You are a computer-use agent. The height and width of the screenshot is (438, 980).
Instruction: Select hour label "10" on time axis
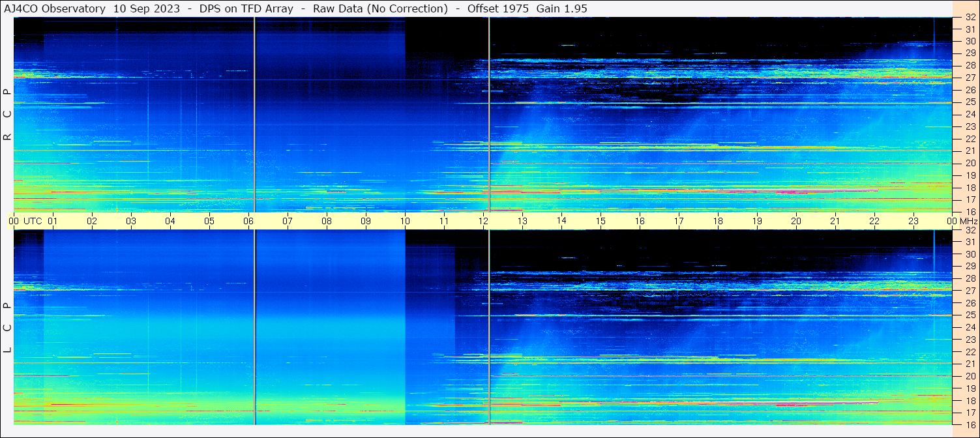pyautogui.click(x=405, y=221)
